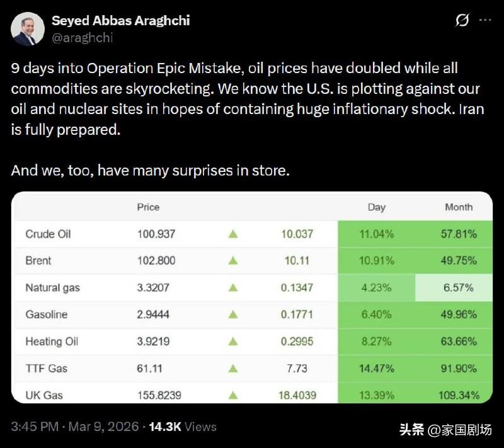Click the green 11.04% Crude Oil day cell
The height and width of the screenshot is (448, 504).
(x=376, y=234)
